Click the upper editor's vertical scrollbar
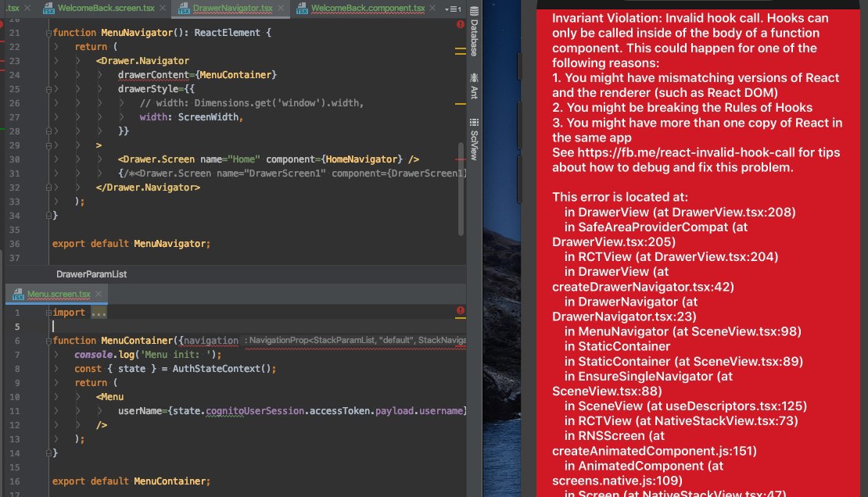Viewport: 868px width, 497px height. tap(461, 188)
